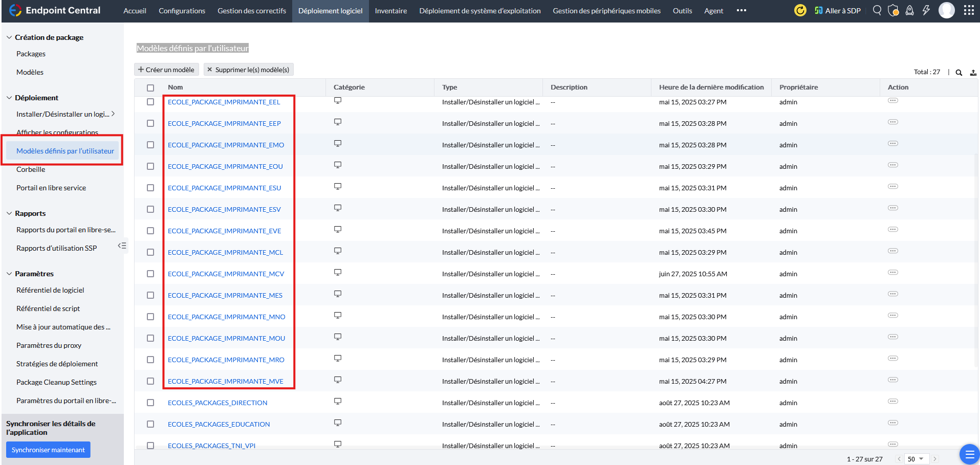Switch to the Configurations tab

click(182, 11)
